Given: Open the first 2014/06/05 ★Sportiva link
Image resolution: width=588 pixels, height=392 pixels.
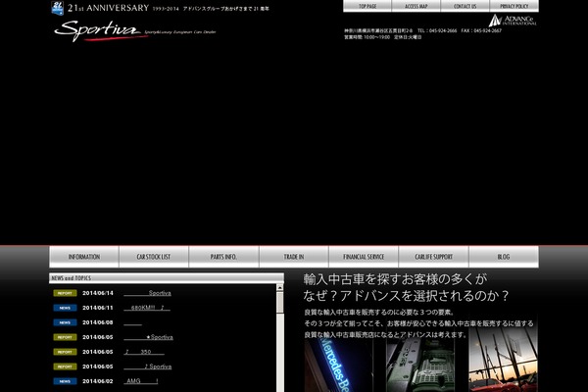Looking at the screenshot, I should [149, 337].
